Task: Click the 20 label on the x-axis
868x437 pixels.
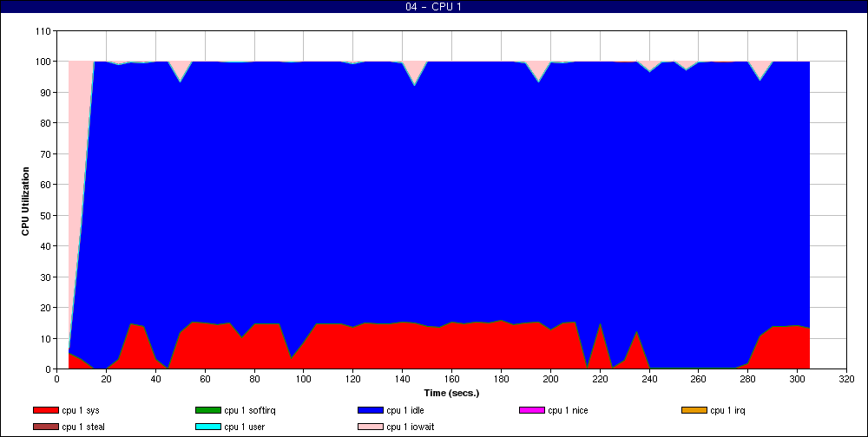Action: 106,379
